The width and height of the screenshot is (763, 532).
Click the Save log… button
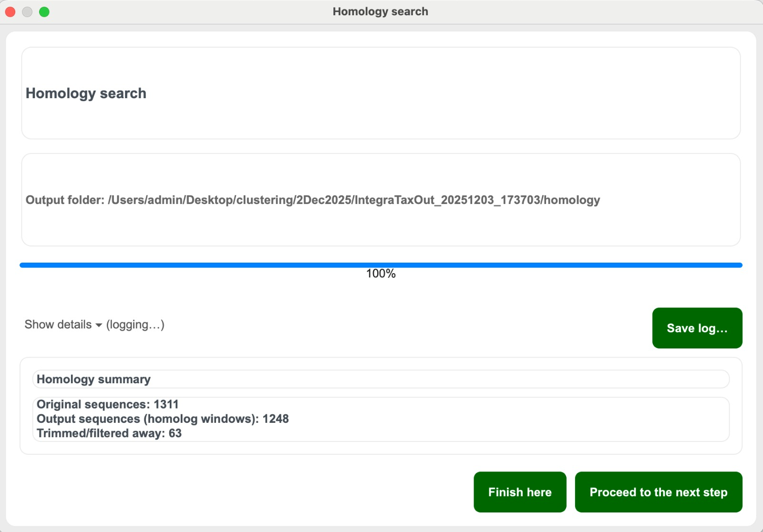click(x=697, y=328)
